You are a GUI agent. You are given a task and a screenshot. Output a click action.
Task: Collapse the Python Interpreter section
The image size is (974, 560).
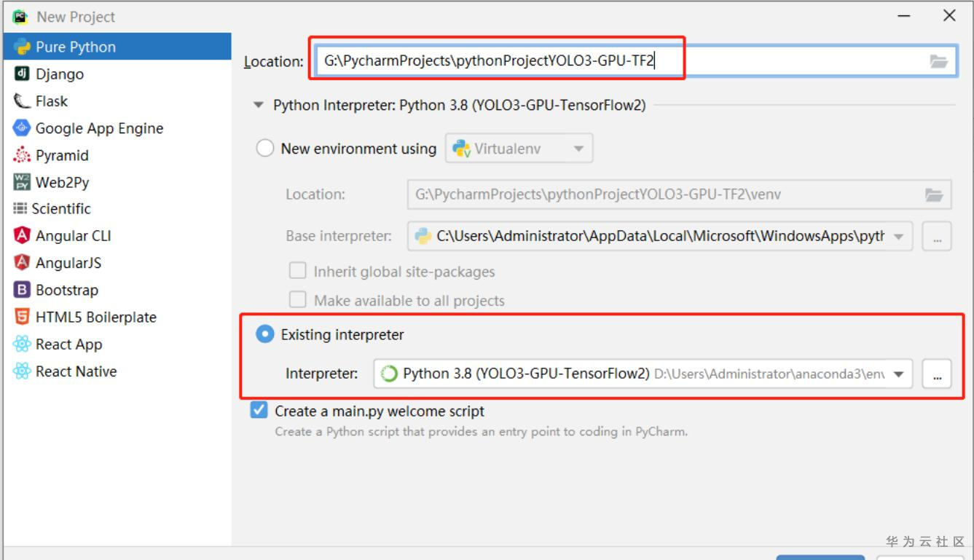click(259, 106)
